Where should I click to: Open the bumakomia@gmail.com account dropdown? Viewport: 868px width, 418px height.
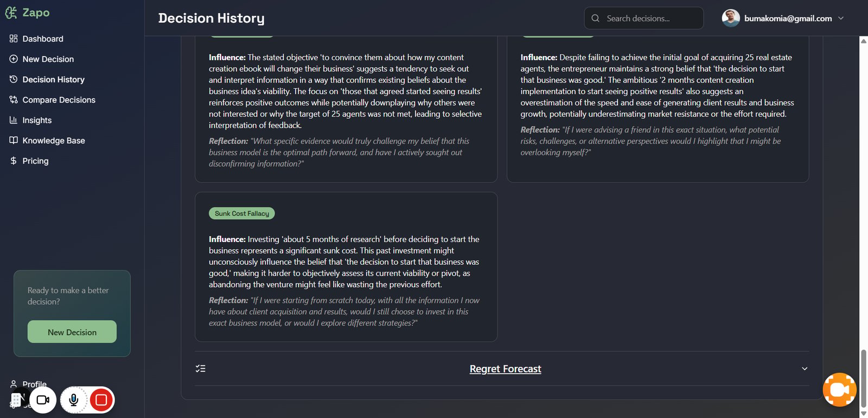[783, 18]
